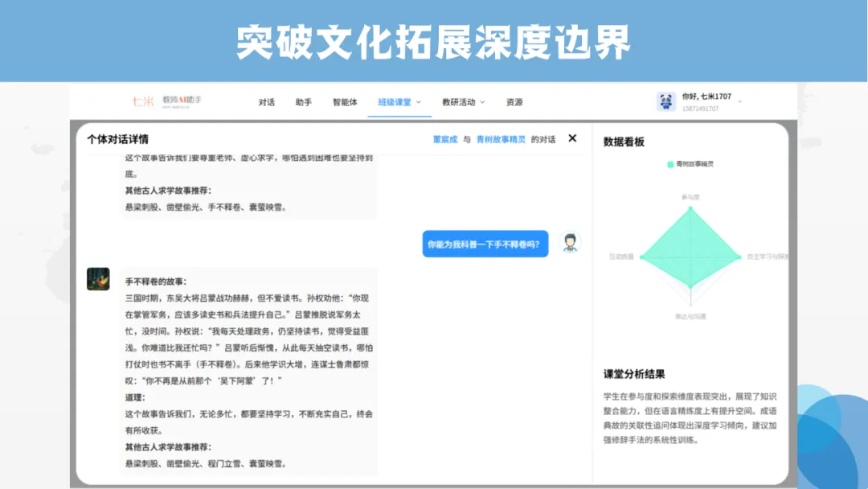Click the line 悬梁刺股、凿壁偷光、程门立雪、囊萤映雪。
Image resolution: width=868 pixels, height=489 pixels.
206,463
